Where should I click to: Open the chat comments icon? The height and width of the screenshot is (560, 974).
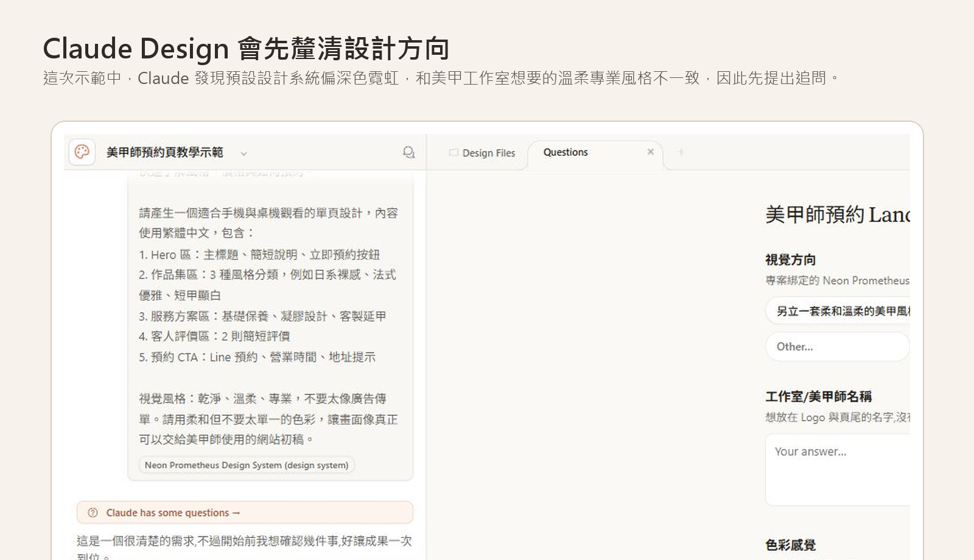coord(409,152)
